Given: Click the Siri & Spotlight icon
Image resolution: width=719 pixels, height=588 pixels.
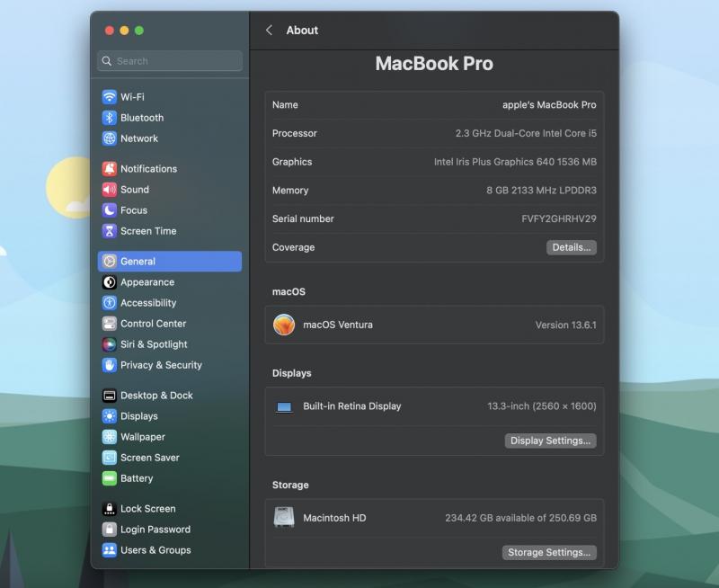Looking at the screenshot, I should 109,344.
